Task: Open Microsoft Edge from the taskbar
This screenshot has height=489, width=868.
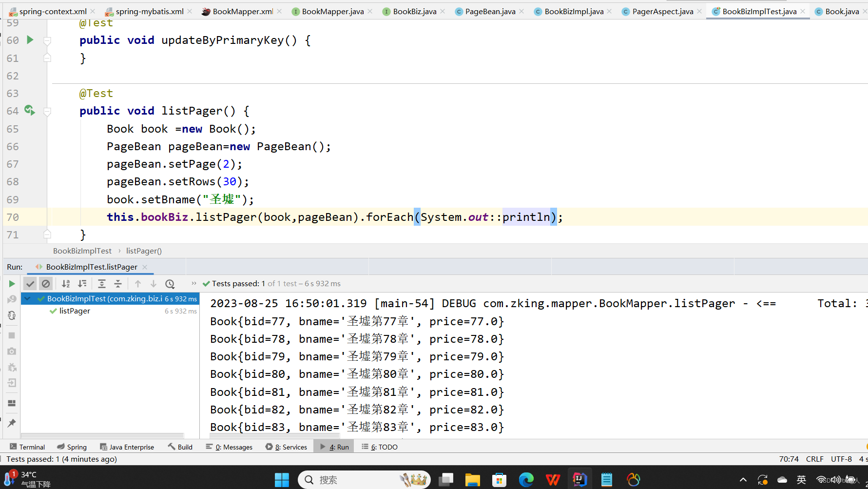Action: point(526,480)
